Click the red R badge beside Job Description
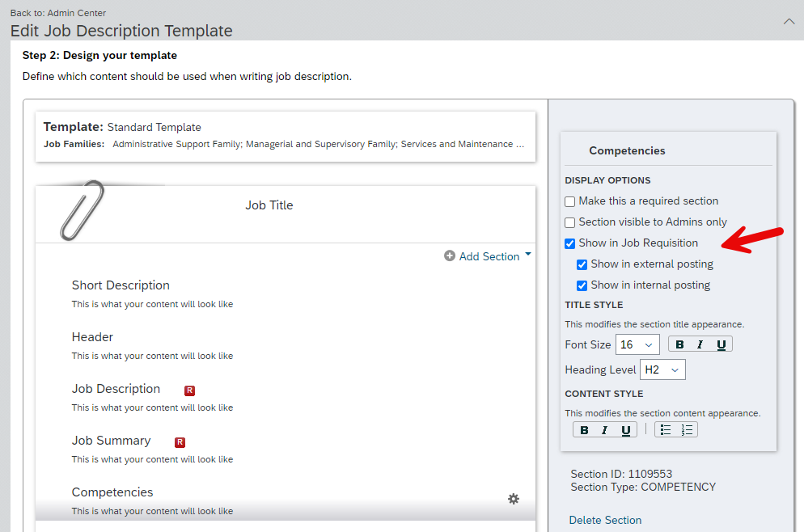The image size is (804, 532). coord(190,391)
